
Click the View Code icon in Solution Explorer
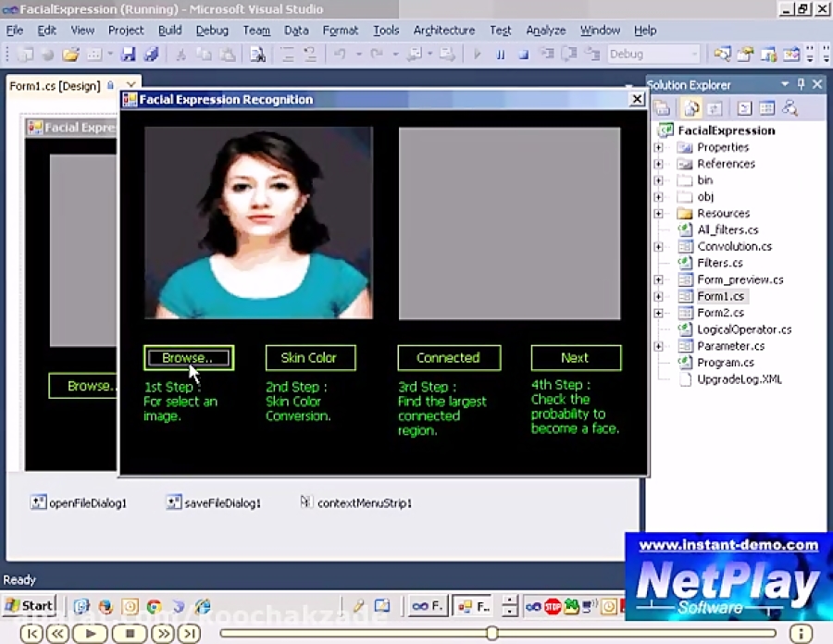743,108
